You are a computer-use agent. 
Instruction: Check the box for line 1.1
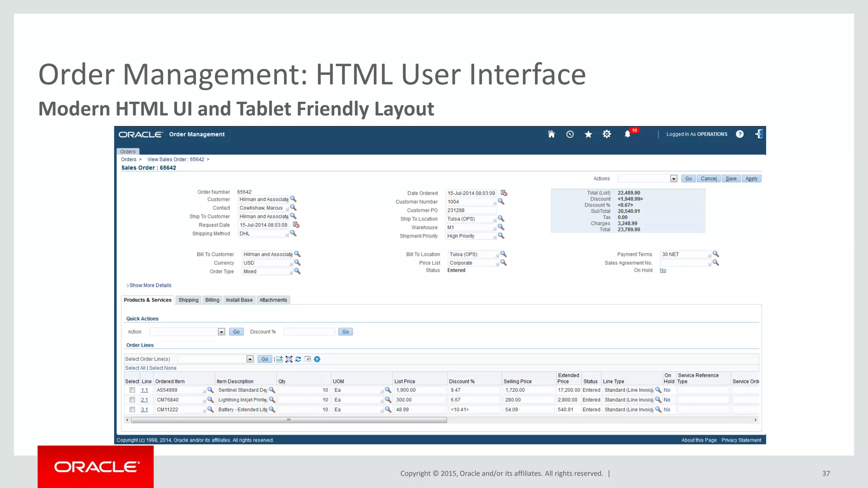coord(132,390)
